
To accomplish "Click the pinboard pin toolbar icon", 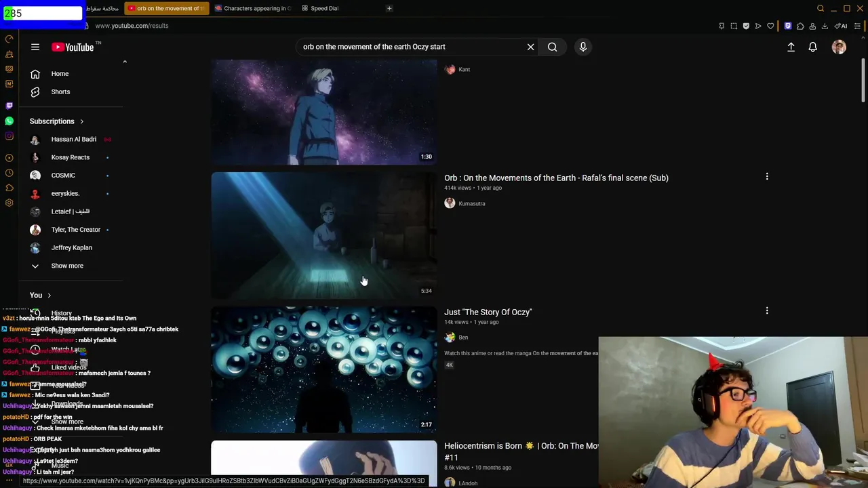I will (x=722, y=26).
